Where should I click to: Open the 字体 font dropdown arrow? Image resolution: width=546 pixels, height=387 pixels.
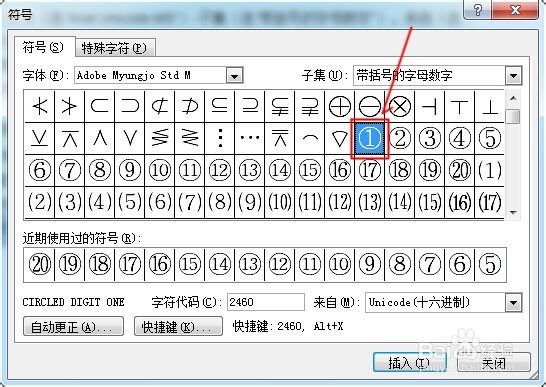[x=234, y=76]
